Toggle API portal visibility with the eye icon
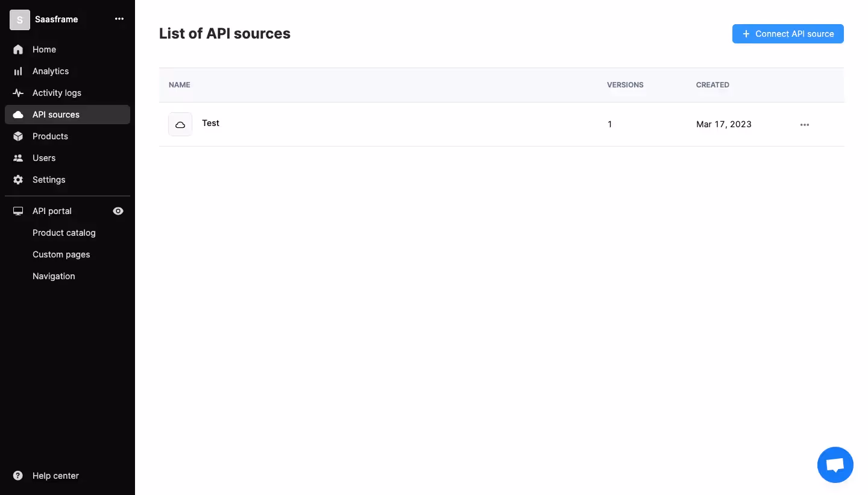868x495 pixels. point(118,211)
